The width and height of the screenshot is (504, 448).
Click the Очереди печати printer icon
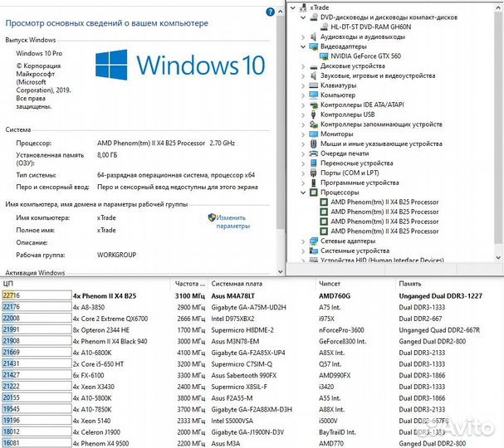click(x=313, y=153)
